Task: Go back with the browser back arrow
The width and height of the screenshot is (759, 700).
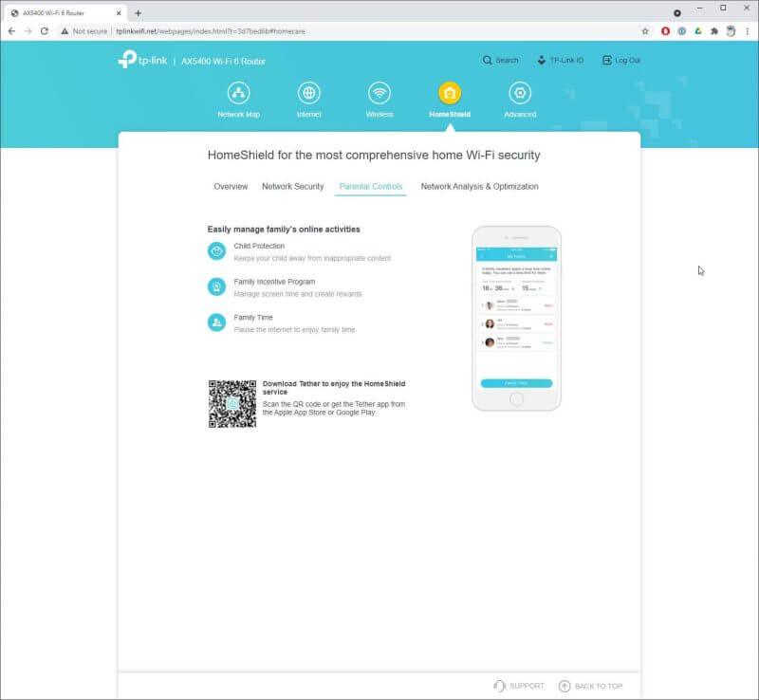Action: pos(11,31)
